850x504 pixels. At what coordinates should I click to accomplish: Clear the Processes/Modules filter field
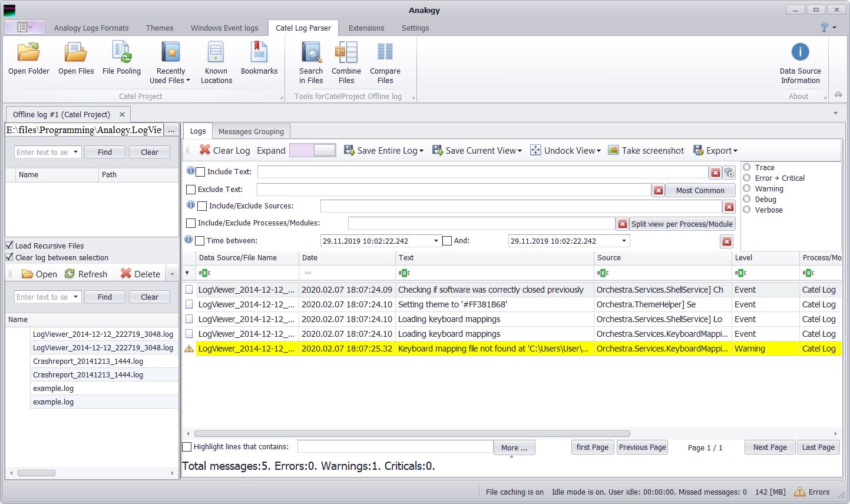click(622, 224)
